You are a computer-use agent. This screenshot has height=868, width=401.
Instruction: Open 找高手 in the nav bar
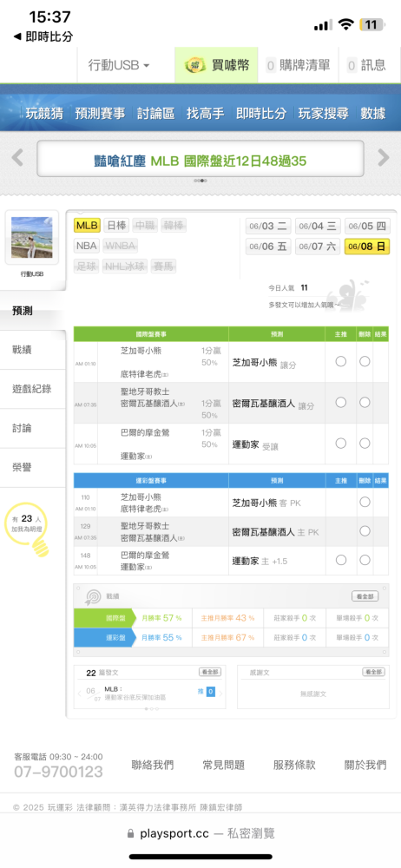(205, 114)
